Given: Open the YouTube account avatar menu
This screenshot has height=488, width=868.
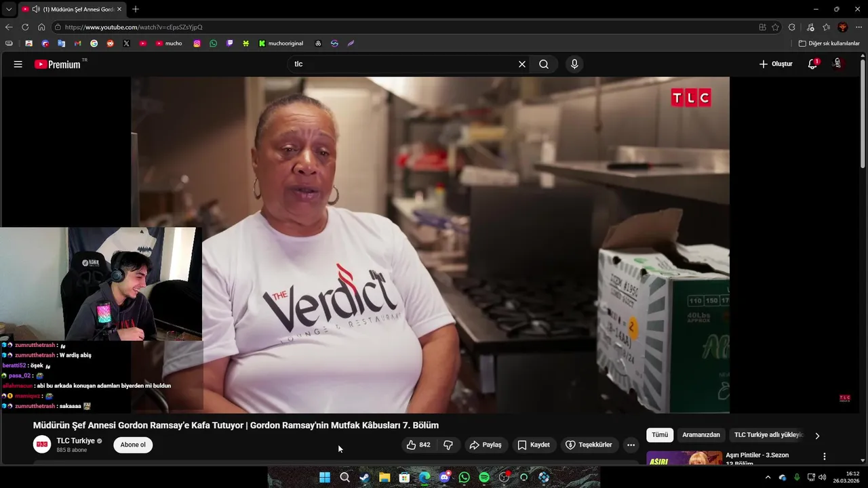Looking at the screenshot, I should (x=837, y=64).
